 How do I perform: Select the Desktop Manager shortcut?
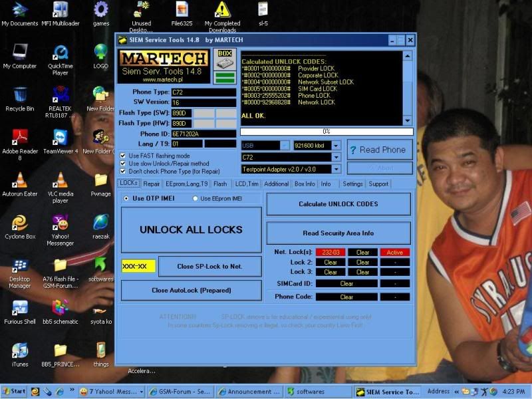20,273
